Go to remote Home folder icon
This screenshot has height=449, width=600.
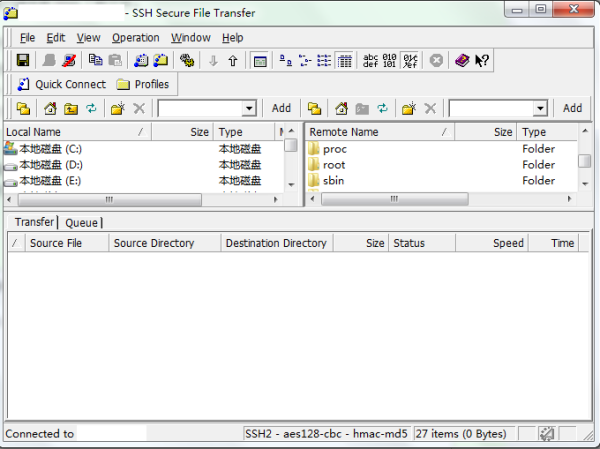(341, 108)
